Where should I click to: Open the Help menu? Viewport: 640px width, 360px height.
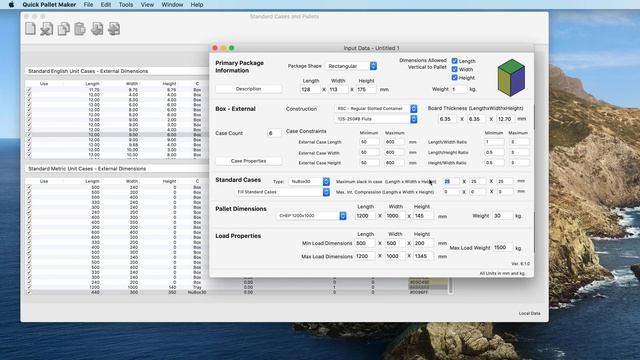pyautogui.click(x=197, y=4)
